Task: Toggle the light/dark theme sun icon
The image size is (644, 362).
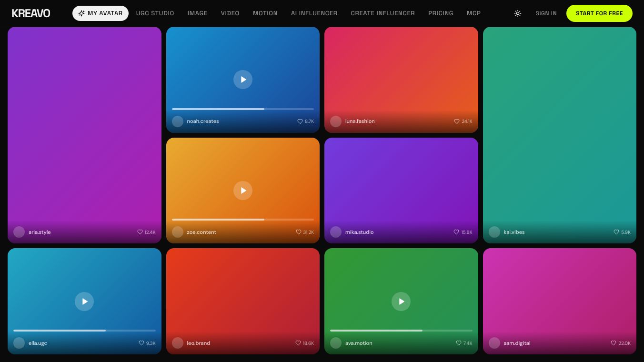Action: click(518, 13)
